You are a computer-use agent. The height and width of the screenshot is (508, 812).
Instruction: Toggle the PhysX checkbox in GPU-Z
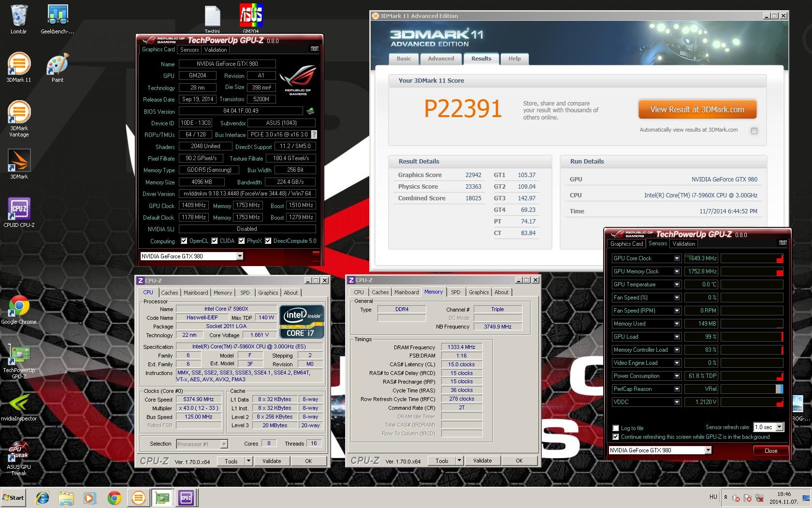241,241
